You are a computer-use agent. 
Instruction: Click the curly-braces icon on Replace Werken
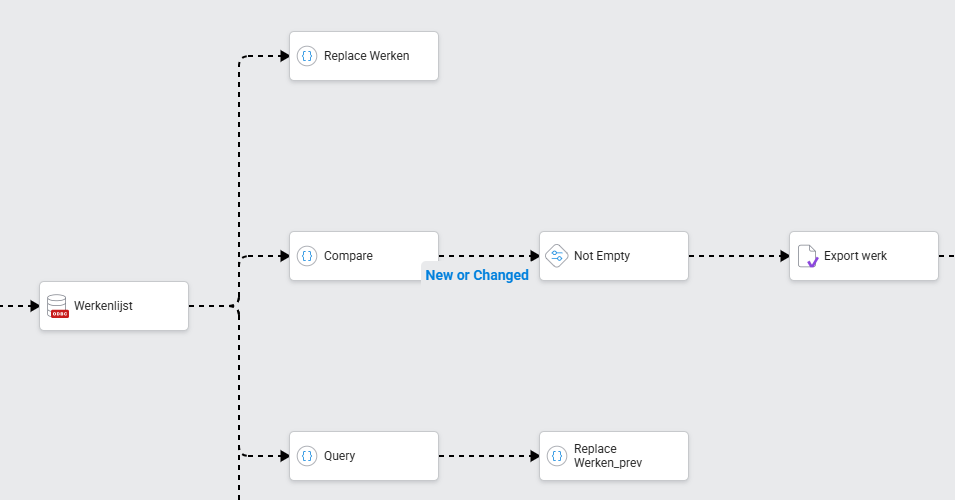307,56
